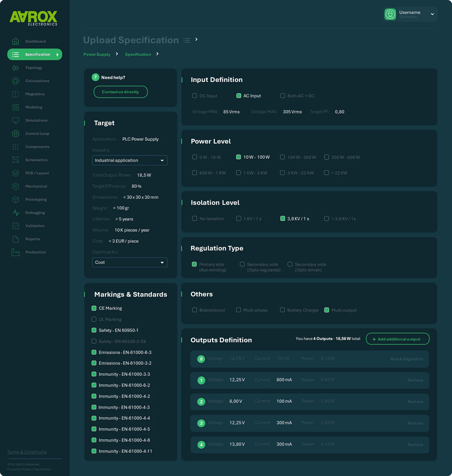Image resolution: width=452 pixels, height=476 pixels.
Task: Open the Optimize for Cost dropdown
Action: (x=130, y=262)
